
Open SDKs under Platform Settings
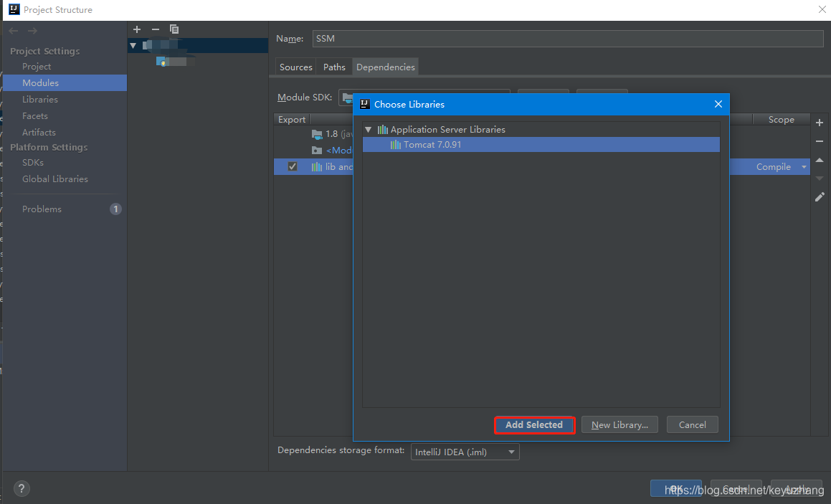(33, 162)
